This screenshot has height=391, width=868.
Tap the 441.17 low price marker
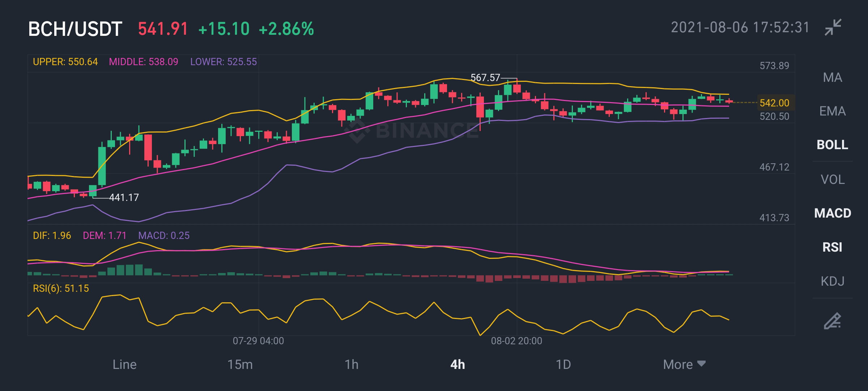click(124, 197)
